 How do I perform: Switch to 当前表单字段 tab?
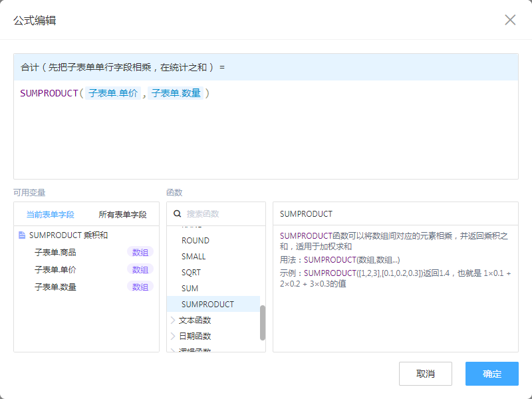tap(50, 214)
